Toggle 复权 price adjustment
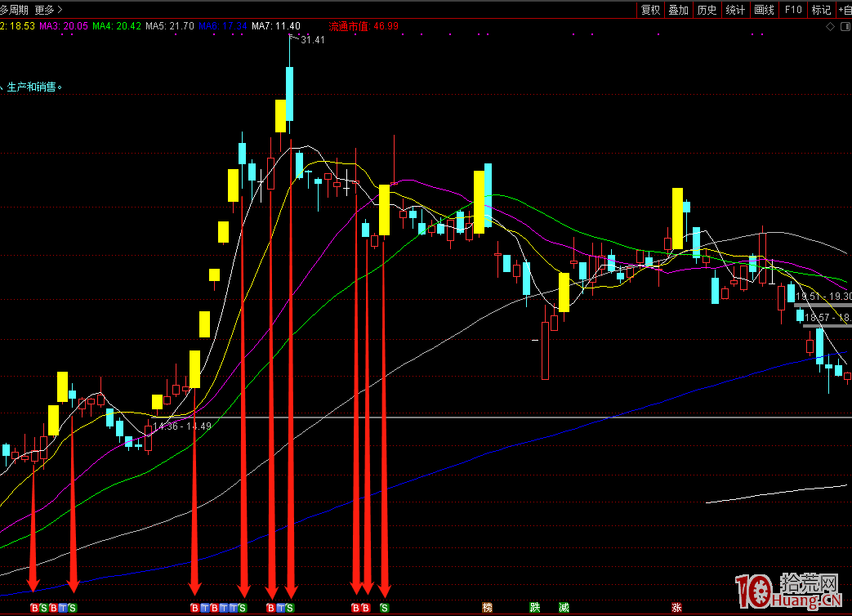Viewport: 852px width, 616px height. pyautogui.click(x=650, y=10)
